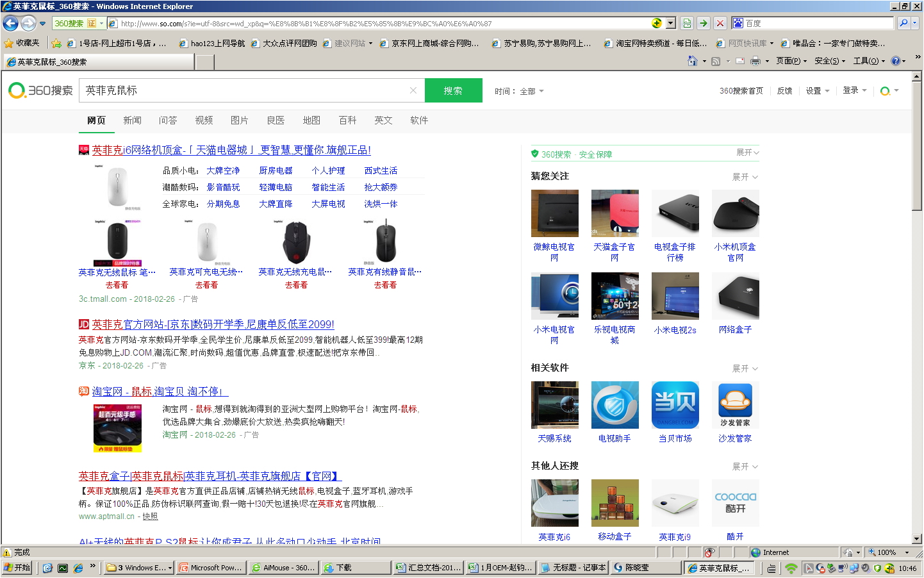Click the IE back navigation button
The height and width of the screenshot is (578, 924).
[x=11, y=24]
